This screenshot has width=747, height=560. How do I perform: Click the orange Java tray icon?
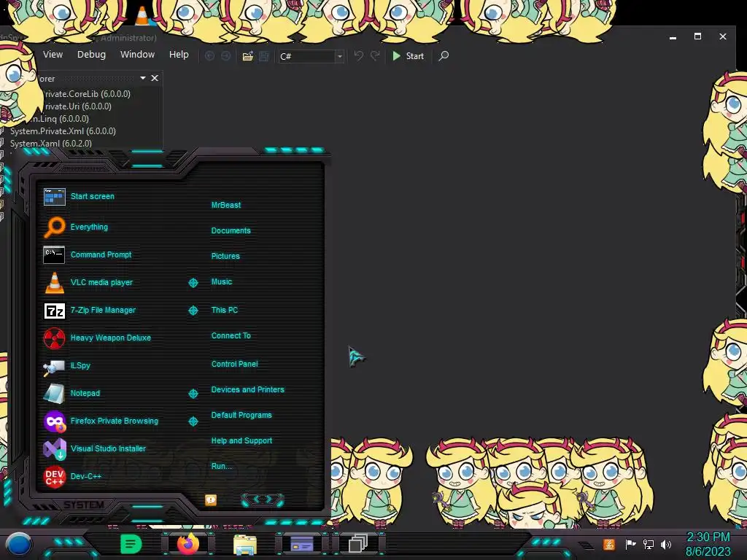click(x=609, y=544)
